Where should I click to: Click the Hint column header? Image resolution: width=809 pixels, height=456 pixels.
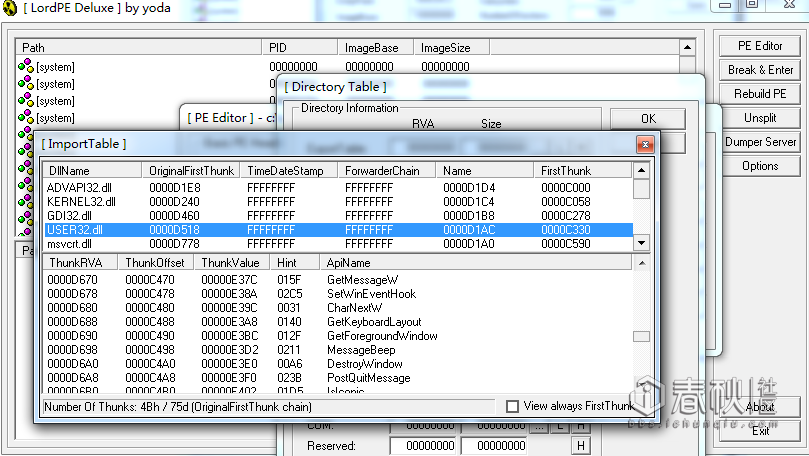click(295, 263)
